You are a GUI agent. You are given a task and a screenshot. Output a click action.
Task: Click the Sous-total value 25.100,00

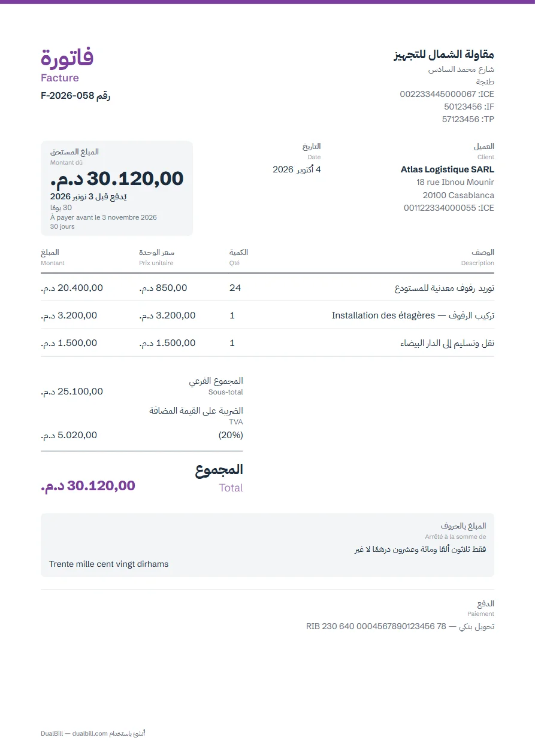click(x=72, y=391)
